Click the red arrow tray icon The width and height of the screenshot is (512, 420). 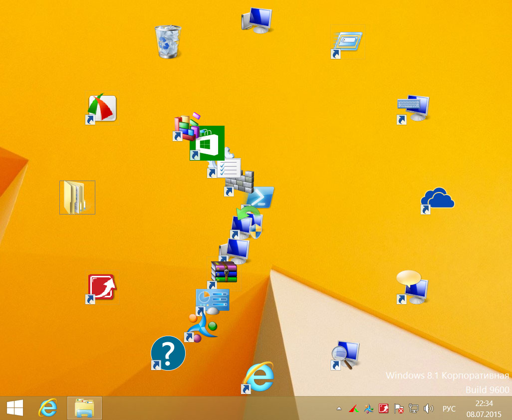coord(383,408)
